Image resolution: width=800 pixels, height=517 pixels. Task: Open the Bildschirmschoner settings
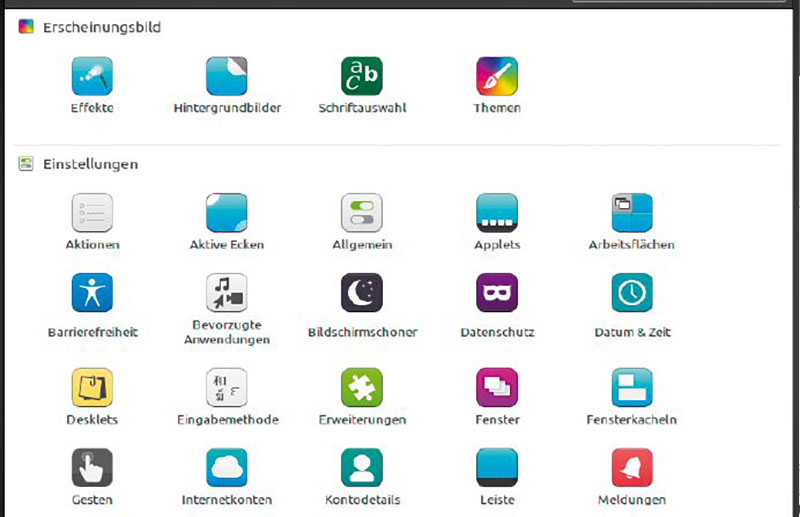pyautogui.click(x=362, y=293)
